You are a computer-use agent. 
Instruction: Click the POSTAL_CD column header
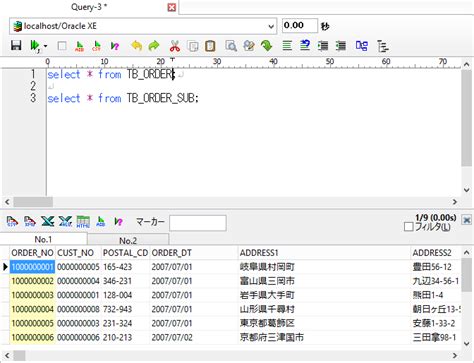click(x=126, y=253)
